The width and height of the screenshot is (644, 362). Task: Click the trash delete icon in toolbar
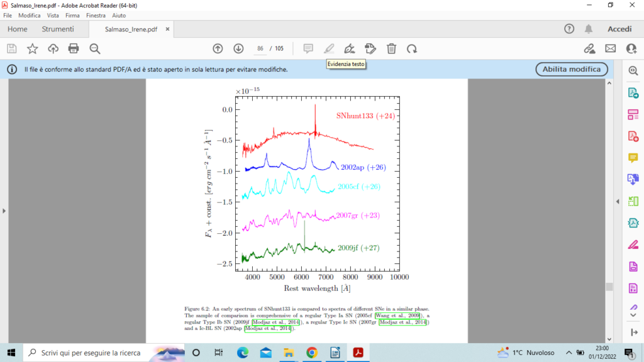click(391, 48)
